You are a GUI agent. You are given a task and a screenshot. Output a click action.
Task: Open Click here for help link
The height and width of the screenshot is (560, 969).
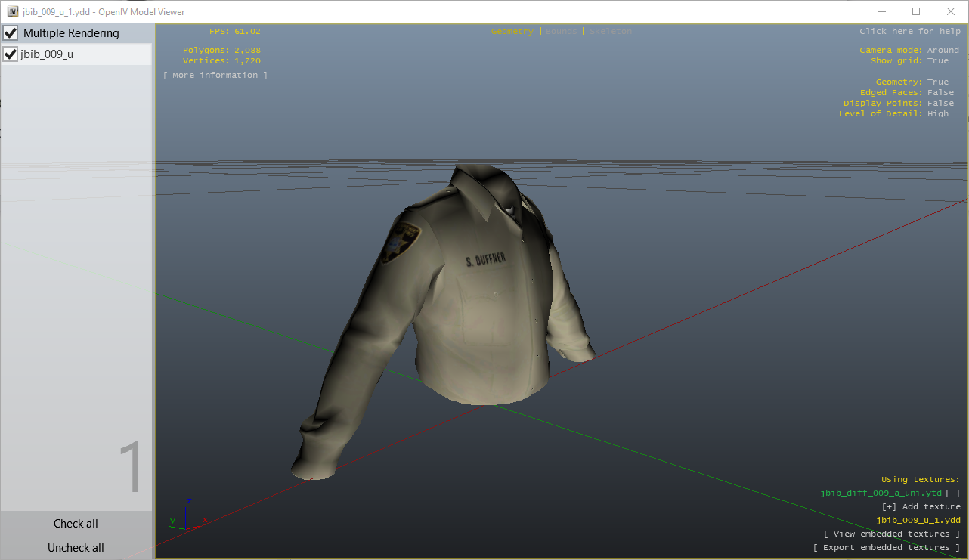[909, 32]
